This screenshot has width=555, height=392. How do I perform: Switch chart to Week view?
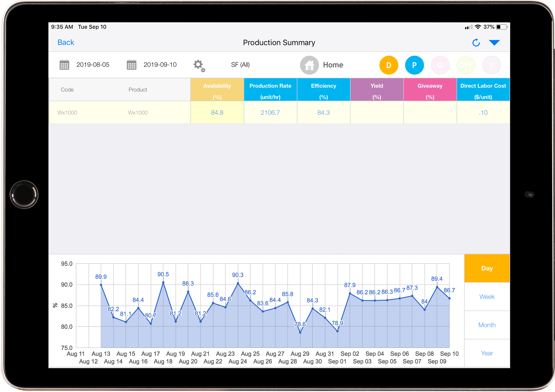tap(487, 297)
